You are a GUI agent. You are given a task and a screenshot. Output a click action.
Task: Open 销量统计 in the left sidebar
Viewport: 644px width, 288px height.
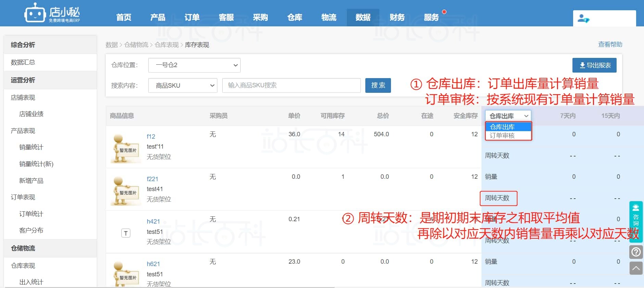(31, 147)
